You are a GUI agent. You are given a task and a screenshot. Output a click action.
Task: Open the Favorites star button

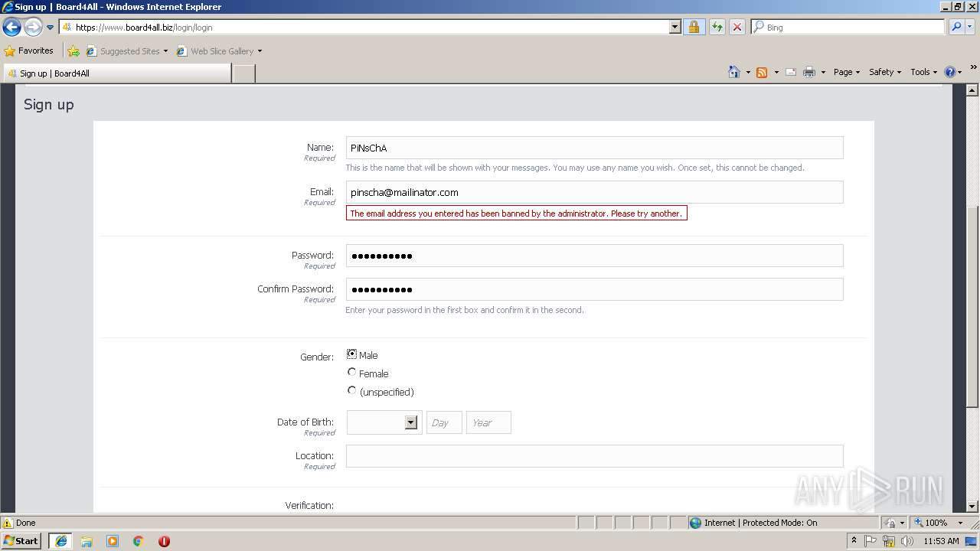[x=29, y=51]
